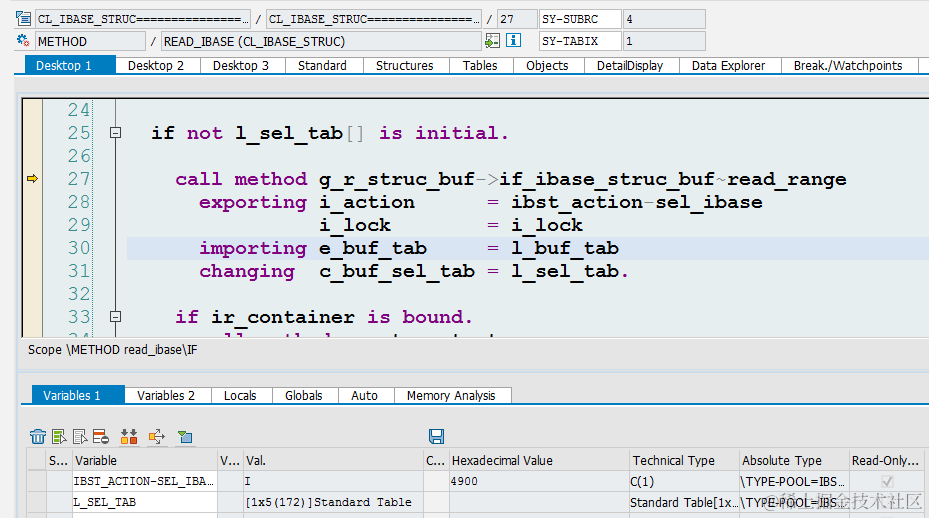This screenshot has height=518, width=929.
Task: Click the yellow arrow execution marker at line 27
Action: coord(33,178)
